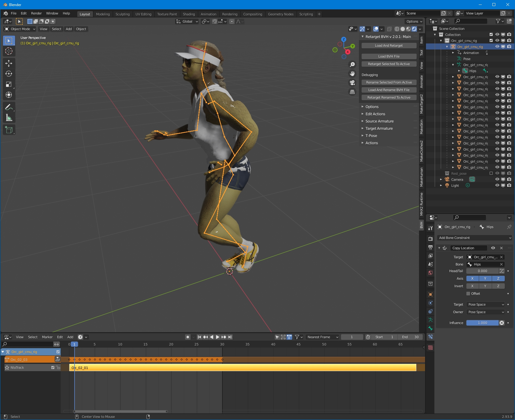Image resolution: width=515 pixels, height=420 pixels.
Task: Click Load BVH File button
Action: (389, 56)
